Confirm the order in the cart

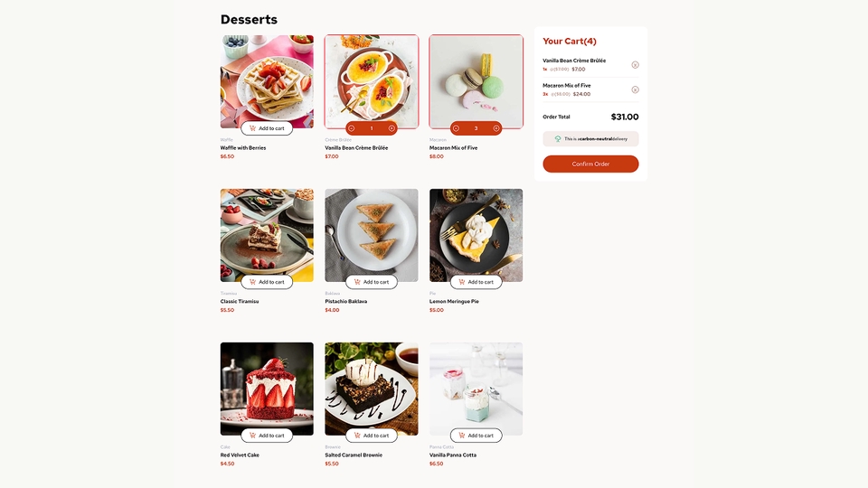point(590,164)
